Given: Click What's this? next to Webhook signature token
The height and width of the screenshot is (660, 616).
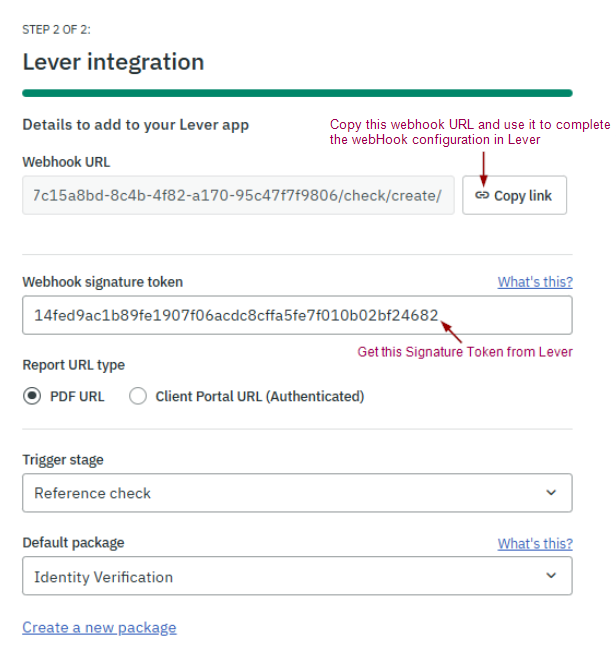Looking at the screenshot, I should [535, 282].
